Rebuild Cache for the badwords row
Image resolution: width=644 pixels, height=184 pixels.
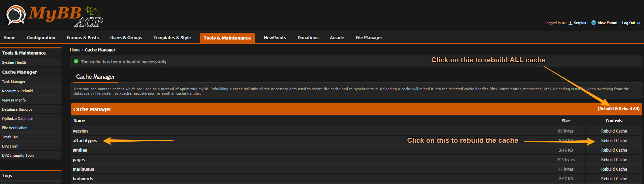[614, 179]
